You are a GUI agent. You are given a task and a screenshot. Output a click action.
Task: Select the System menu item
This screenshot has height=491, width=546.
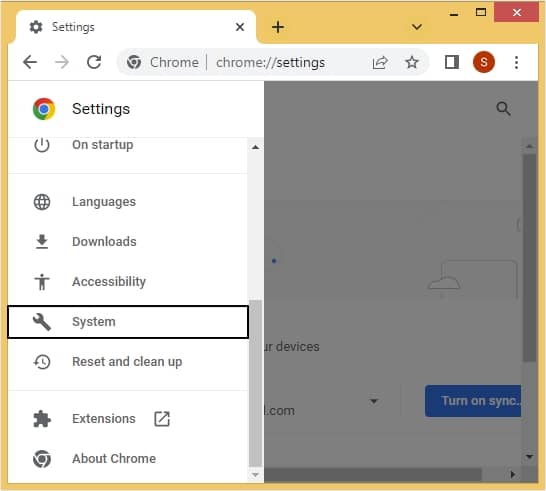pyautogui.click(x=128, y=322)
